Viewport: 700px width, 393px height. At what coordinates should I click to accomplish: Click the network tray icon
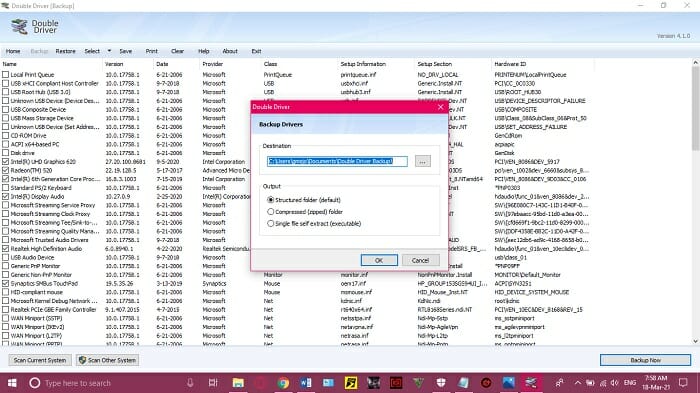(x=603, y=383)
